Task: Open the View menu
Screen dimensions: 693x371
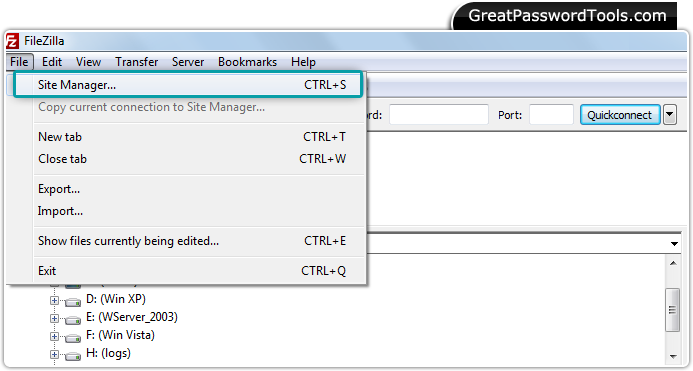Action: (x=88, y=62)
